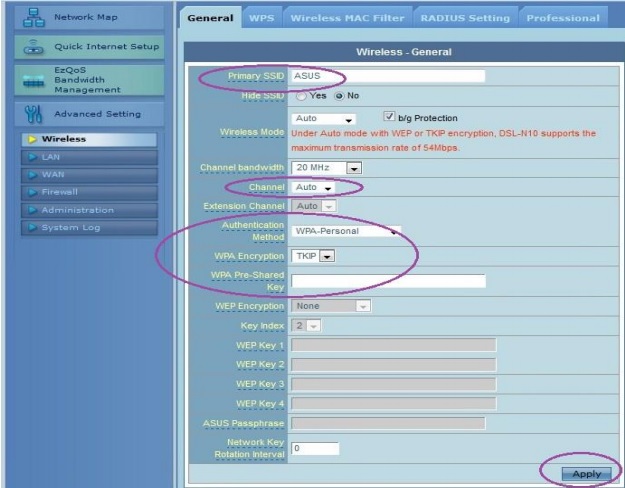
Task: Open Quick Internet Setup menu item
Action: tap(89, 47)
